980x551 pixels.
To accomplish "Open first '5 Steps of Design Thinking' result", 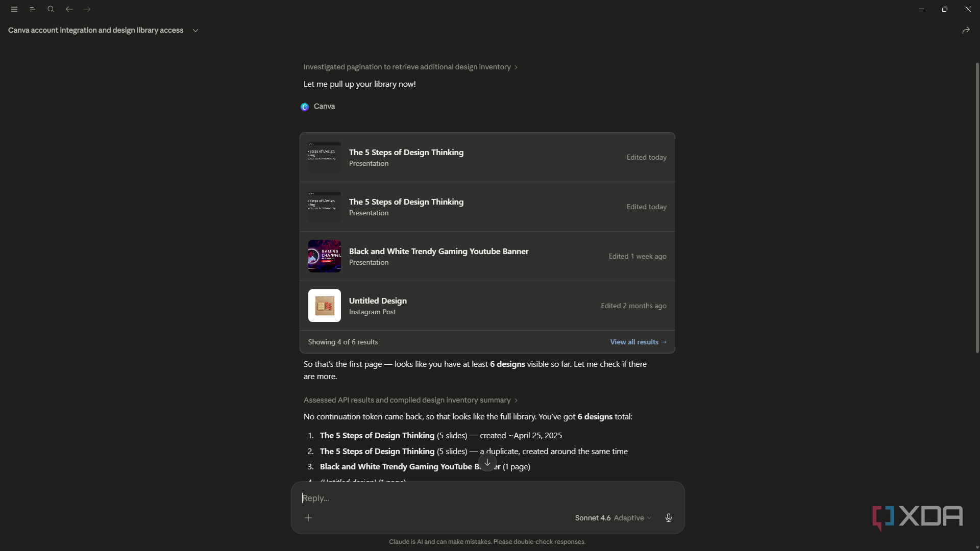I will tap(487, 157).
